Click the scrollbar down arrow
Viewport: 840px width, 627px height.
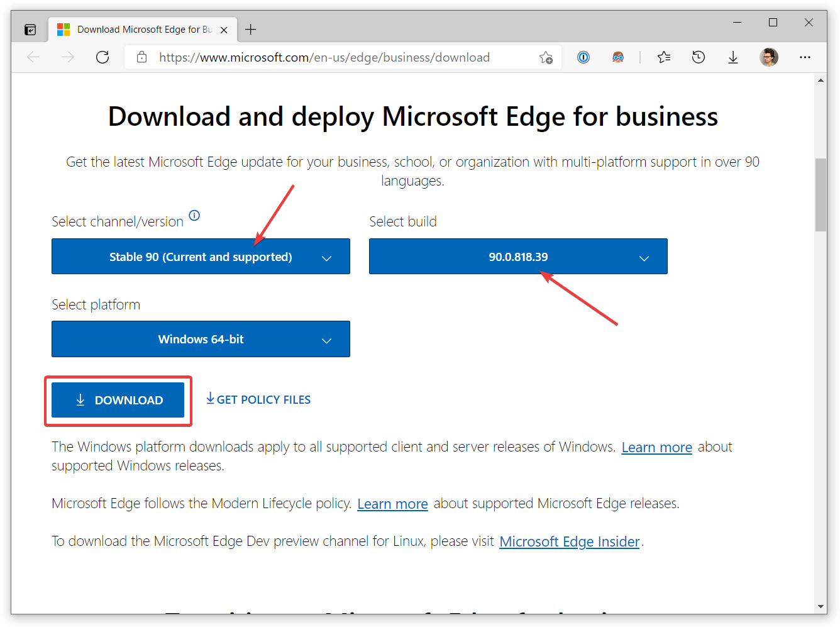(x=821, y=607)
